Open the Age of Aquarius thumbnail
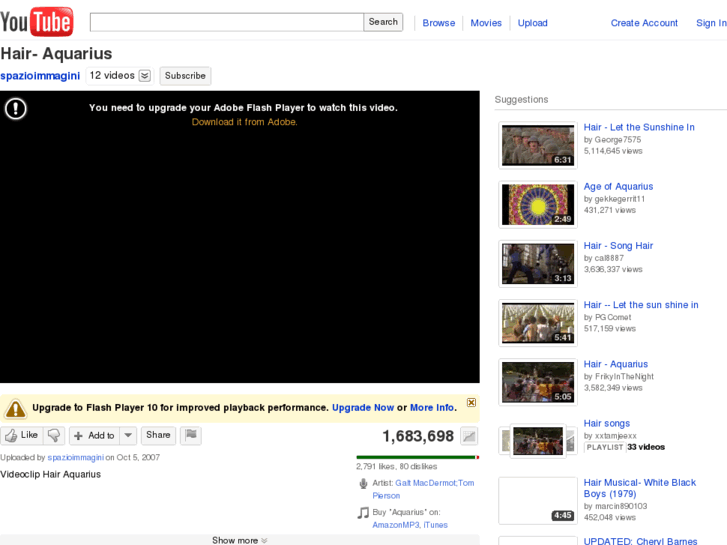The image size is (727, 545). (538, 205)
